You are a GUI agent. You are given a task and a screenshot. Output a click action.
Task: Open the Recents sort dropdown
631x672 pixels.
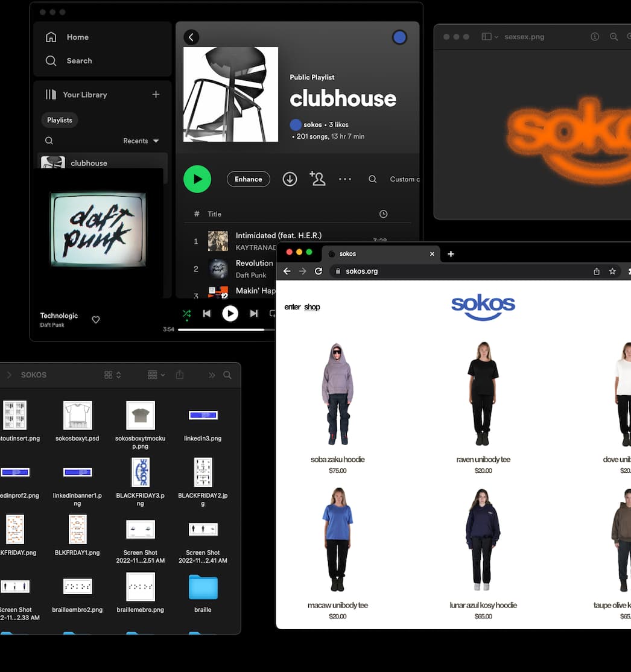(x=141, y=141)
